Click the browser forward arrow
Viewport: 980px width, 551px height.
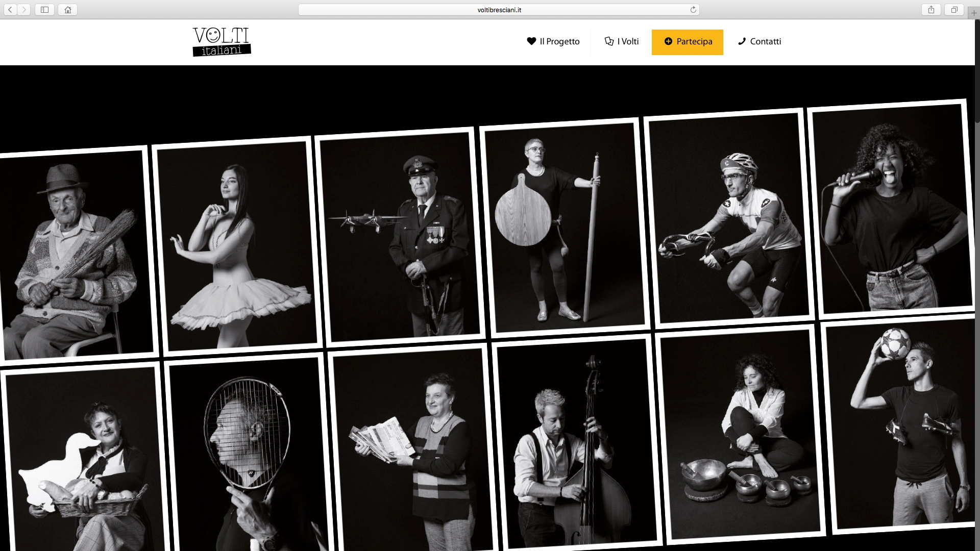[x=24, y=10]
